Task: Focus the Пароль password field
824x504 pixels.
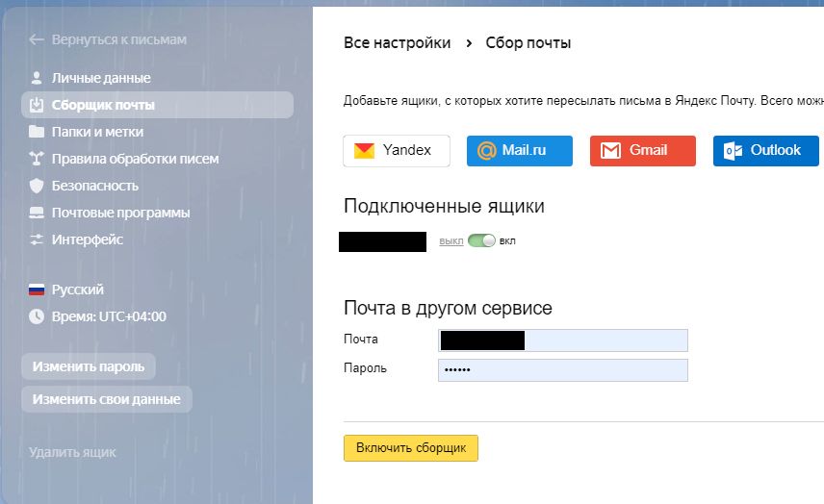Action: pyautogui.click(x=563, y=370)
